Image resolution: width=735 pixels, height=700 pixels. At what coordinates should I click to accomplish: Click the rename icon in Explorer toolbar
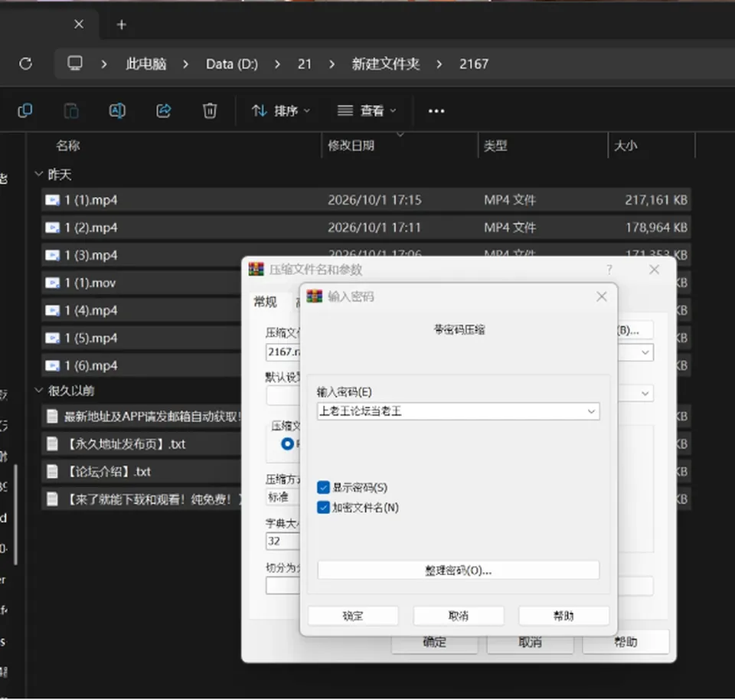pyautogui.click(x=117, y=110)
